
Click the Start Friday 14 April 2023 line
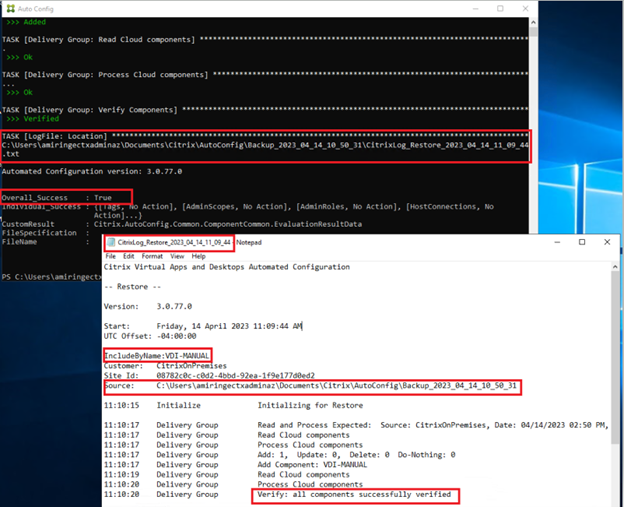[203, 326]
